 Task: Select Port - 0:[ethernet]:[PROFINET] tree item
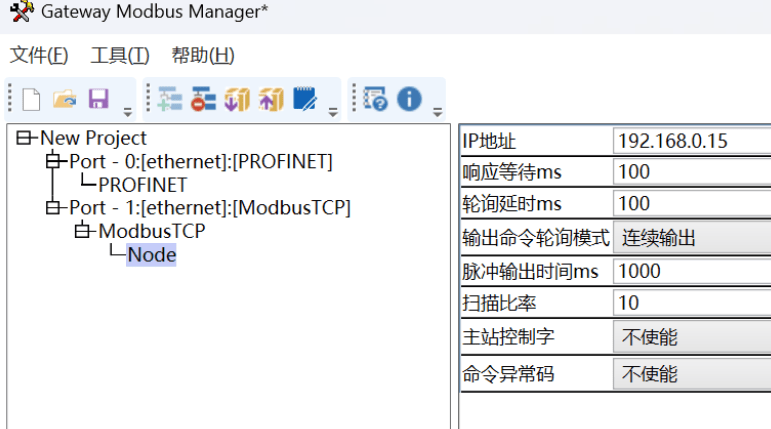point(201,161)
